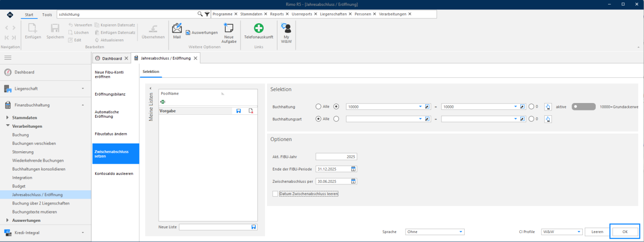The image size is (644, 242).
Task: Navigate to previous record arrow
Action: [x=7, y=28]
